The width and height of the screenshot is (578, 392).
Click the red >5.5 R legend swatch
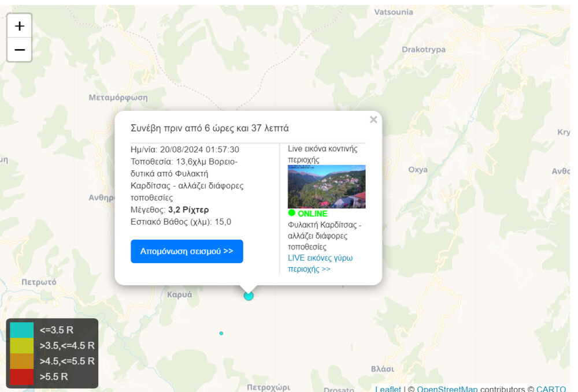tap(21, 377)
